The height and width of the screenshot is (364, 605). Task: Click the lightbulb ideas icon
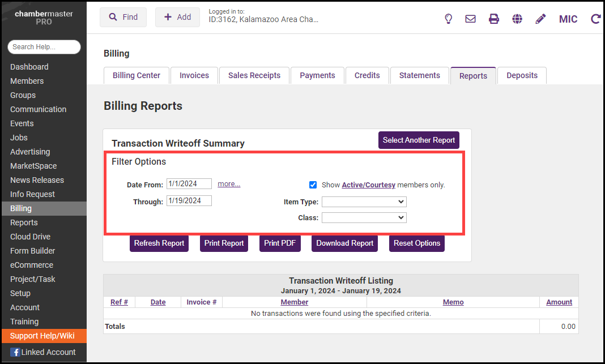click(448, 19)
